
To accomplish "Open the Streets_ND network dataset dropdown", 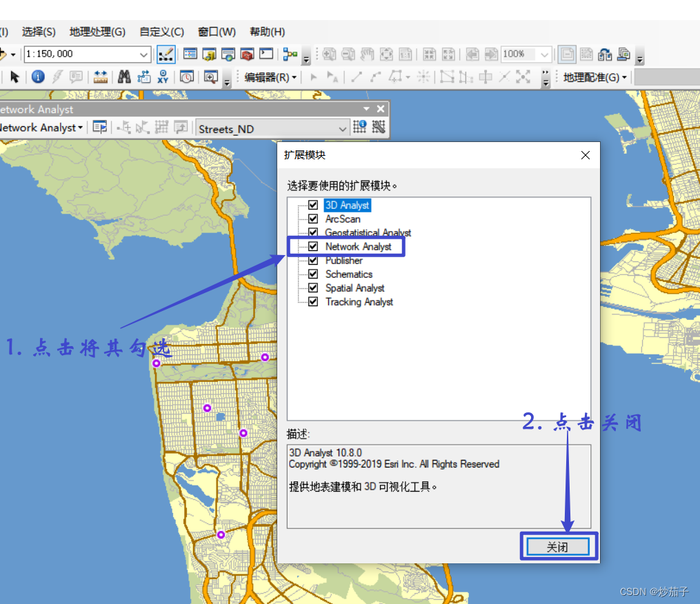I will (343, 127).
